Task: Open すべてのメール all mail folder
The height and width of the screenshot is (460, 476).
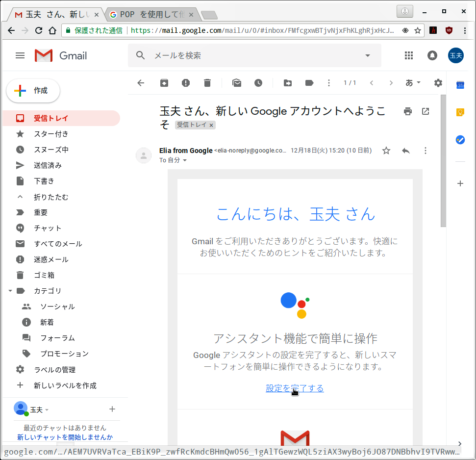Action: (58, 244)
